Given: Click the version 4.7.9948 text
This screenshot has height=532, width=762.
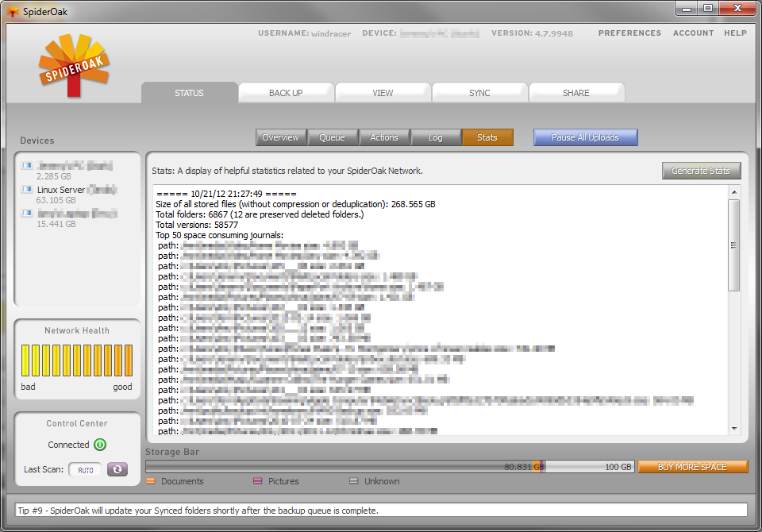Looking at the screenshot, I should tap(554, 33).
